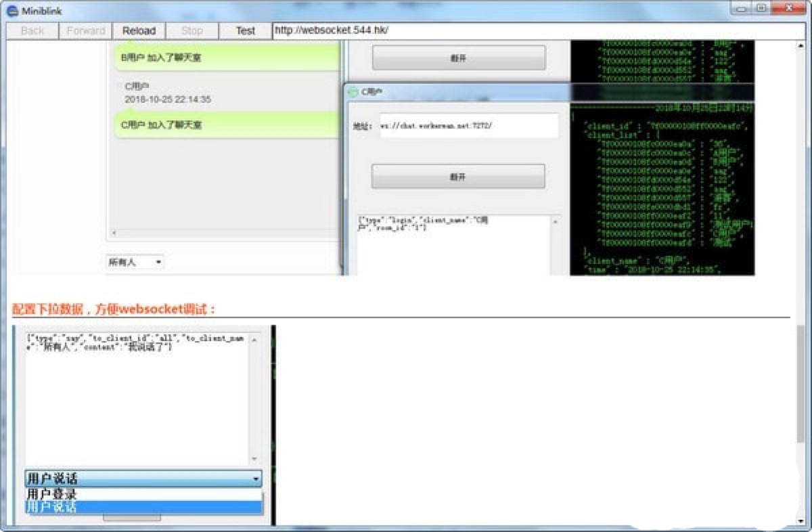The image size is (812, 532).
Task: Open the 所有人 recipient dropdown
Action: [x=135, y=262]
